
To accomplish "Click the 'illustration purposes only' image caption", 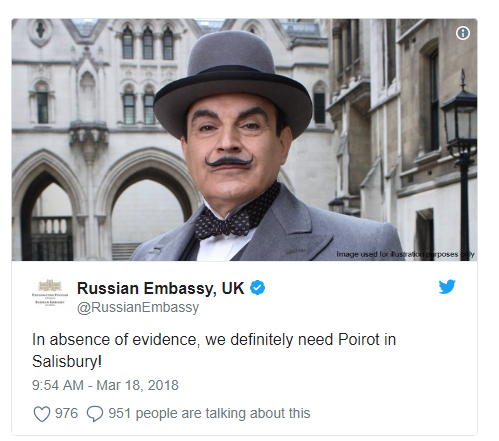I will point(405,254).
